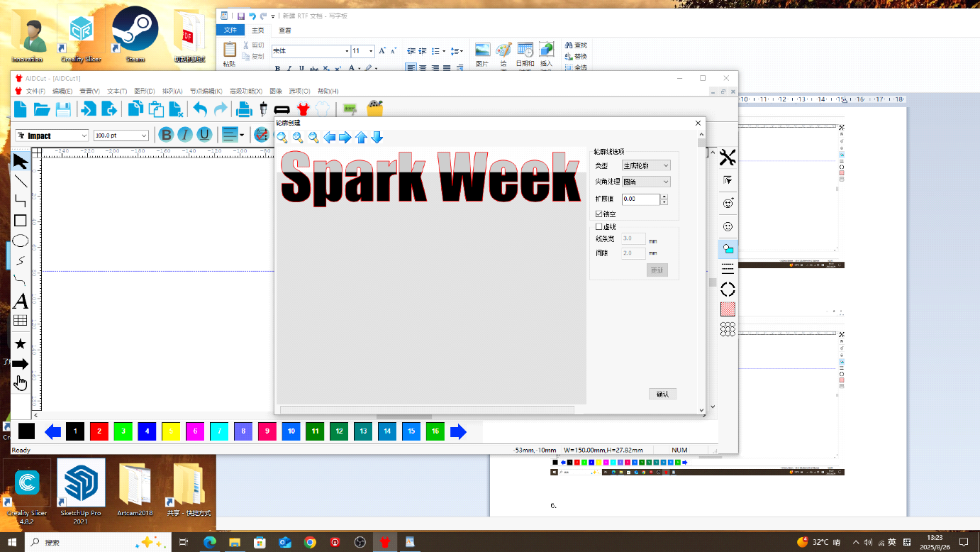Image resolution: width=980 pixels, height=552 pixels.
Task: Uncheck the 镂空 checkbox
Action: (x=599, y=214)
